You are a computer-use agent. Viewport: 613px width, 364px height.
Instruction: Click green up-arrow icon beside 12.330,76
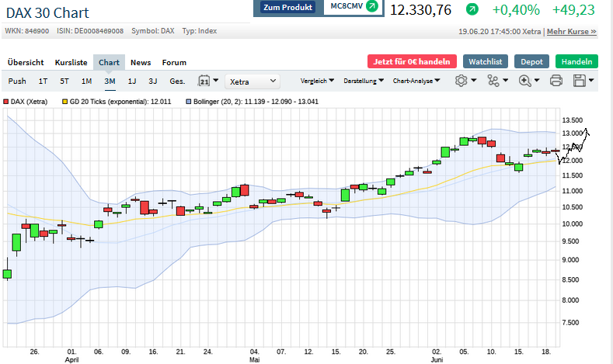pos(472,9)
